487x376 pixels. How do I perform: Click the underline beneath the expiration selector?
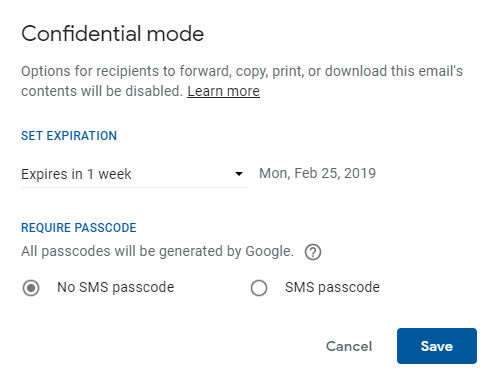135,187
